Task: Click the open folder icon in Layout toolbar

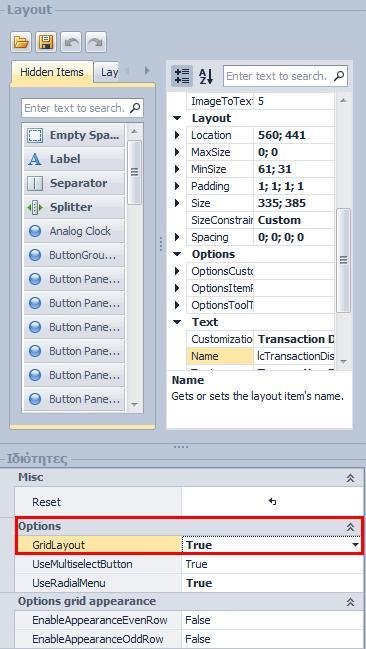Action: pos(21,42)
